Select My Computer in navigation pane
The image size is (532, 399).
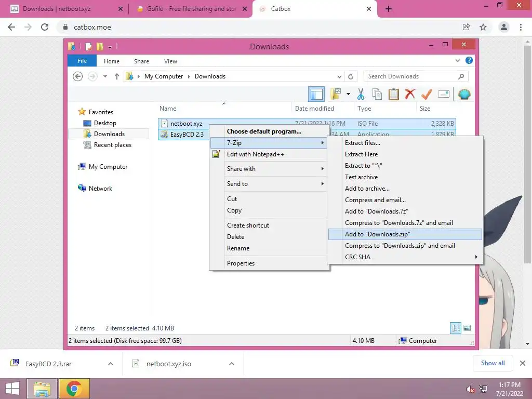click(x=108, y=167)
